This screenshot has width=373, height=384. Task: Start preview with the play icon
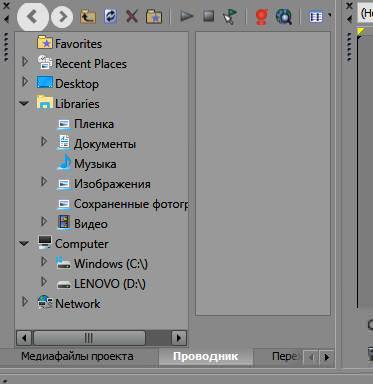[x=187, y=16]
